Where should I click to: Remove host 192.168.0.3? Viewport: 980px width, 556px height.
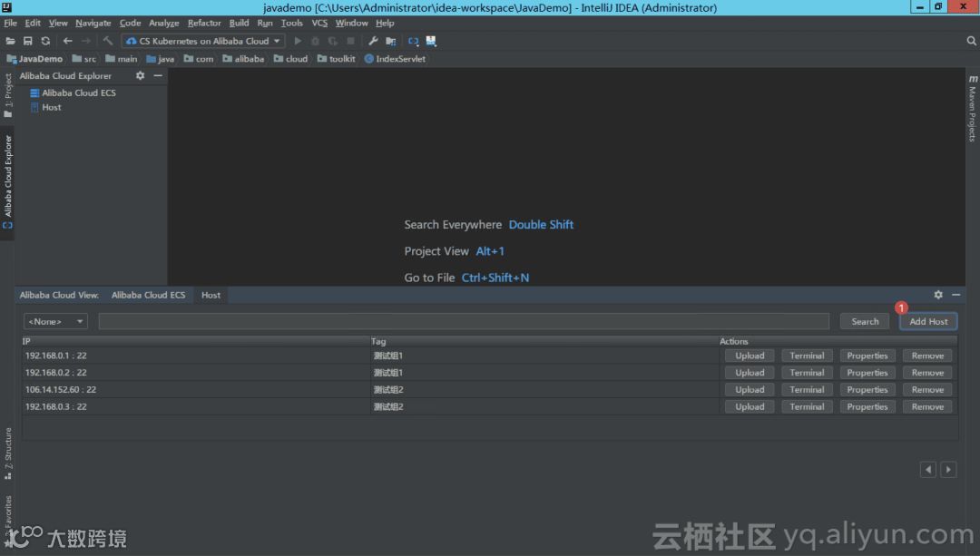coord(927,406)
